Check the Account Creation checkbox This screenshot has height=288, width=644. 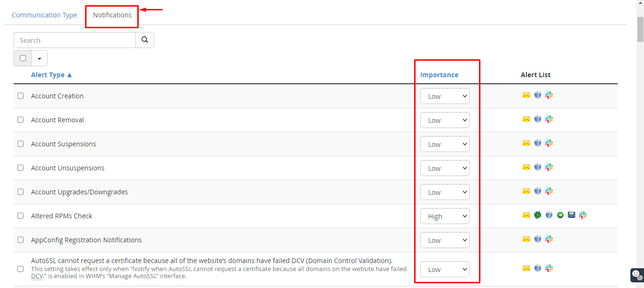tap(20, 96)
